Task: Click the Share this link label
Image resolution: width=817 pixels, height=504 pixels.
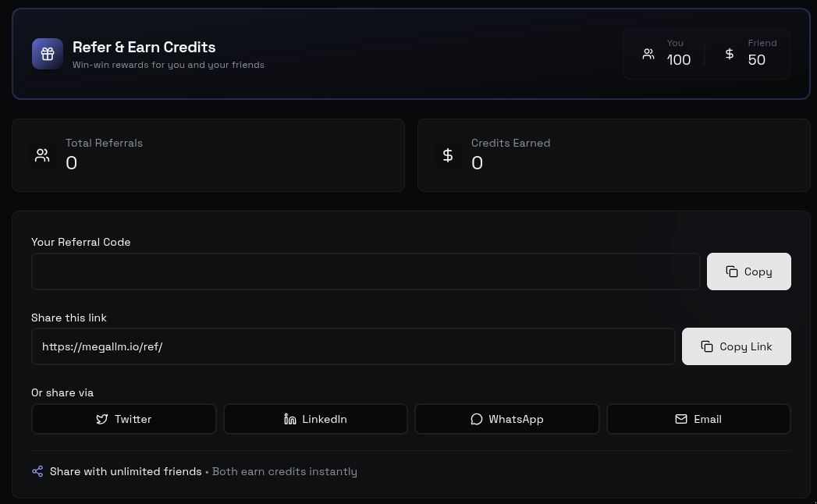Action: (69, 318)
